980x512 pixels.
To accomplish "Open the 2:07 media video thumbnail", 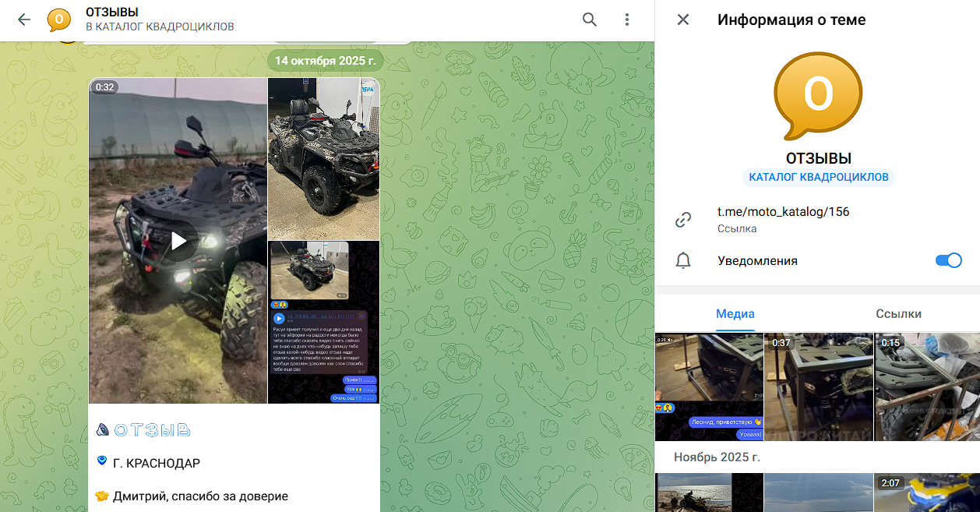I will coord(927,493).
